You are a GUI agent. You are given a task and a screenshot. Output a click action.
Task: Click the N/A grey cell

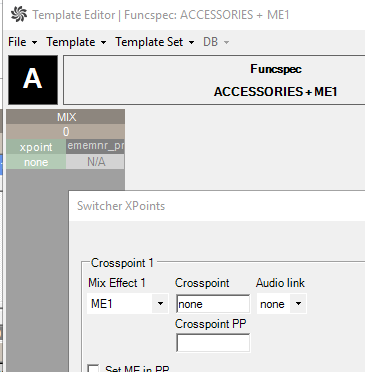click(95, 162)
